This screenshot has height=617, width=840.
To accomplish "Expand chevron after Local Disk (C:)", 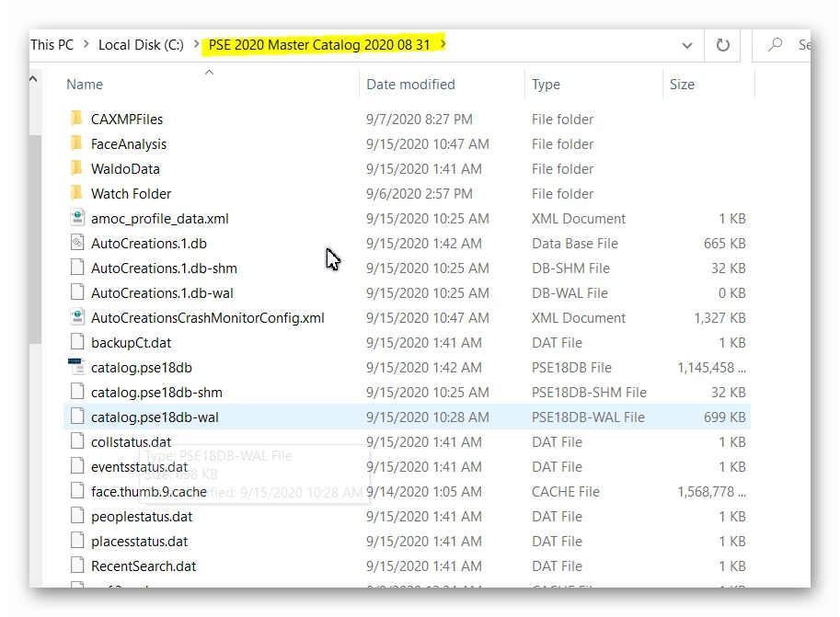I will (x=196, y=44).
